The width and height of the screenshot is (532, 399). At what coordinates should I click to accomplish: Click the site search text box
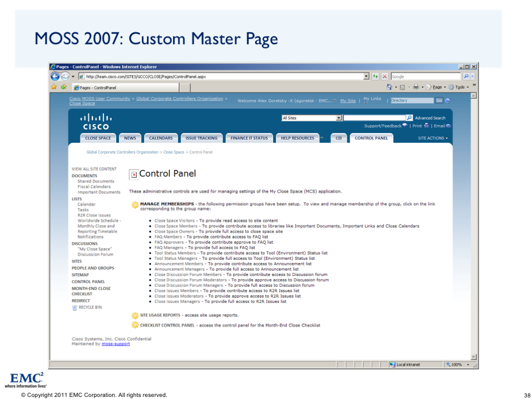point(375,118)
